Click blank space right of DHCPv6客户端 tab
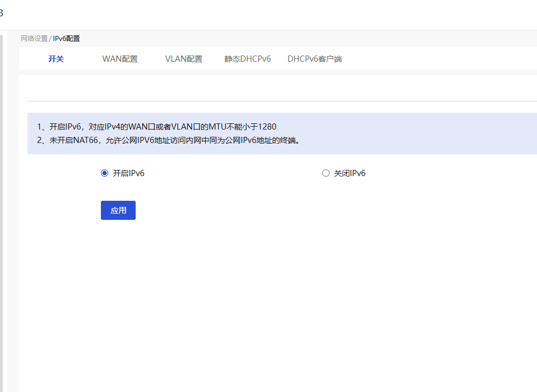The width and height of the screenshot is (537, 392). [437, 59]
